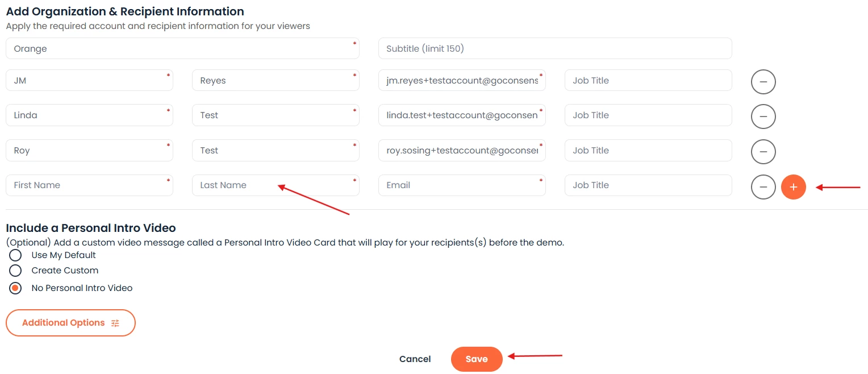Click the Roy first name field
This screenshot has width=868, height=374.
(89, 151)
